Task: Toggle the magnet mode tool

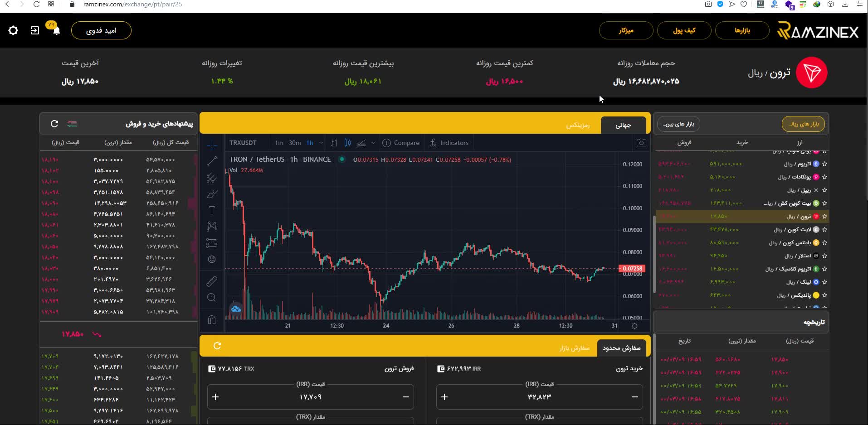Action: coord(212,320)
